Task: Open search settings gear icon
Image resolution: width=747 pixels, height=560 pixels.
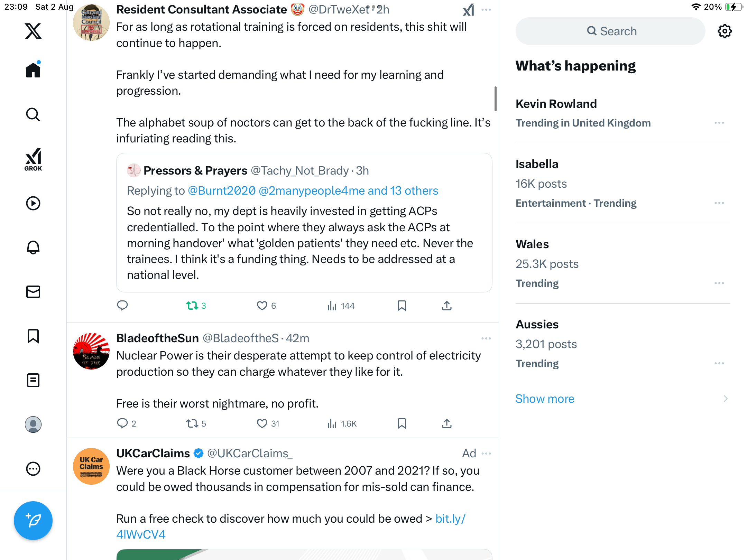Action: (x=725, y=31)
